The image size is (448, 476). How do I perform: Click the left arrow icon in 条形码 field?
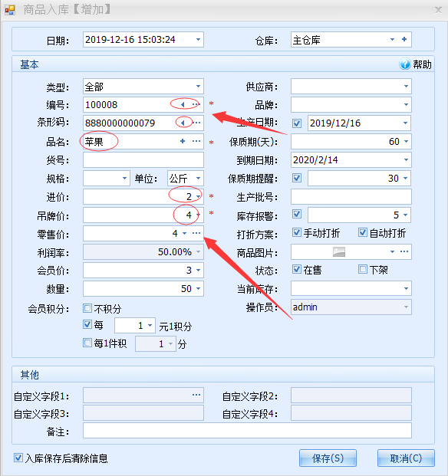(x=183, y=123)
